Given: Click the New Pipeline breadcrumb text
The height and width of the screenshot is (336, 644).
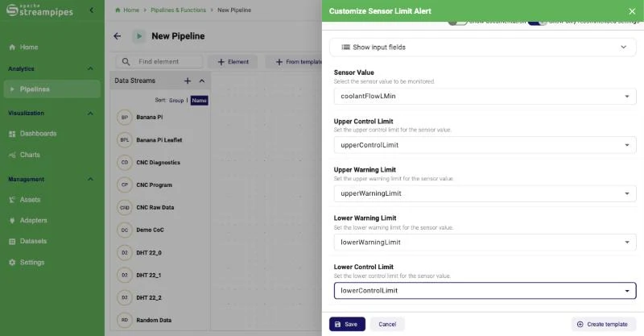Looking at the screenshot, I should point(234,10).
